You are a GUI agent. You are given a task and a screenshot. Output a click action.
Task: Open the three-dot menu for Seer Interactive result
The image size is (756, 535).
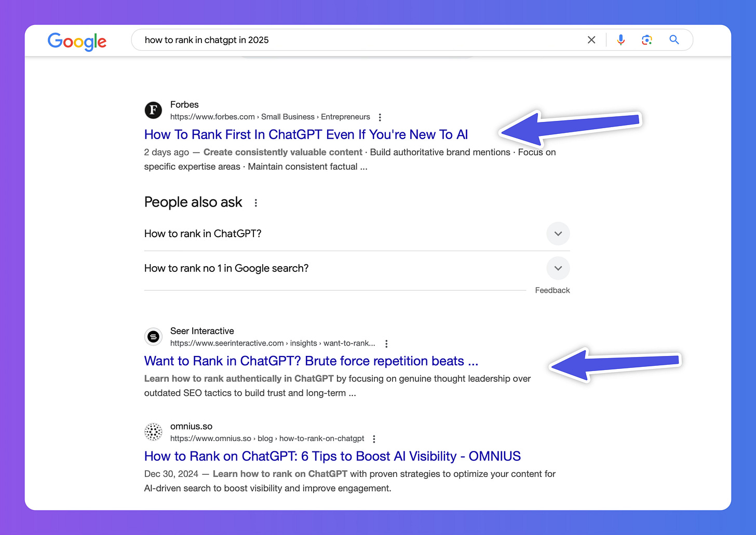pos(386,344)
